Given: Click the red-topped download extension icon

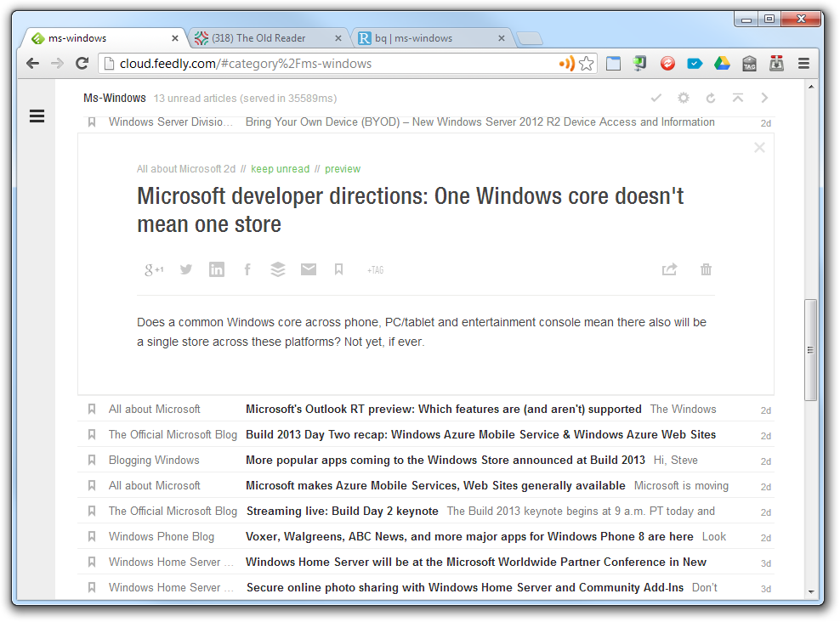Looking at the screenshot, I should click(x=777, y=64).
